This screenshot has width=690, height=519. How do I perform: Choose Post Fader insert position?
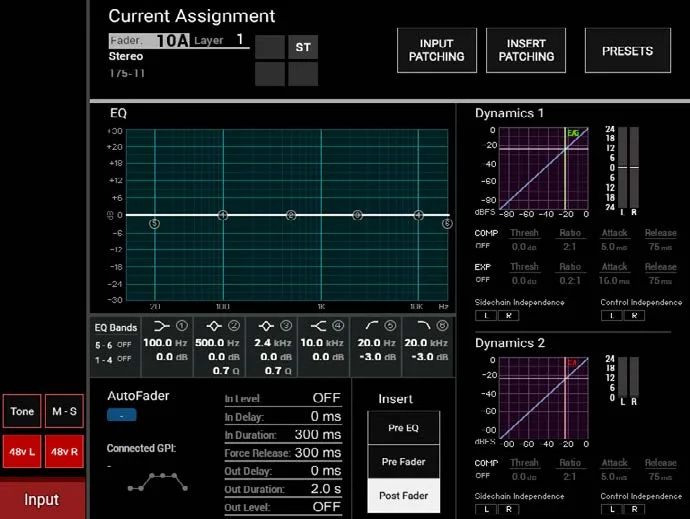pos(404,496)
